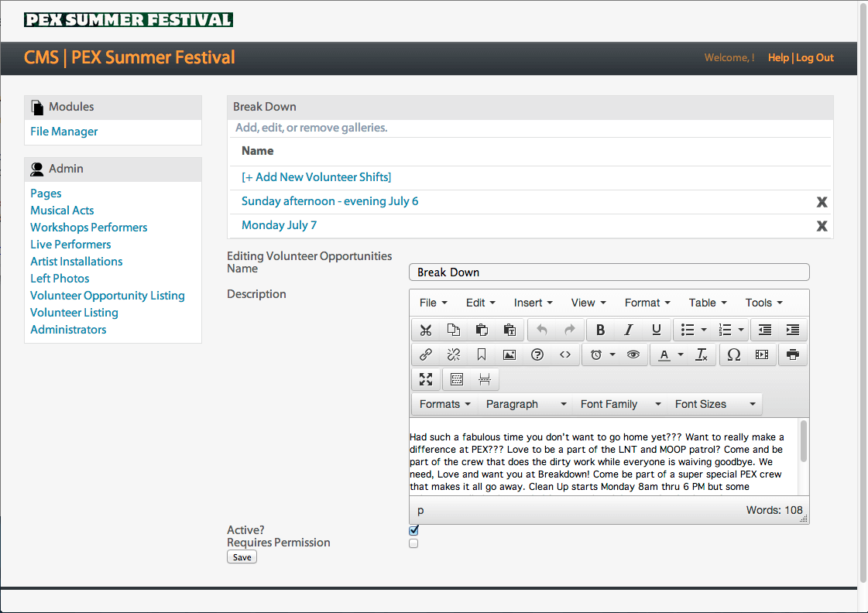
Task: Uncheck the Active? checkbox
Action: [413, 530]
